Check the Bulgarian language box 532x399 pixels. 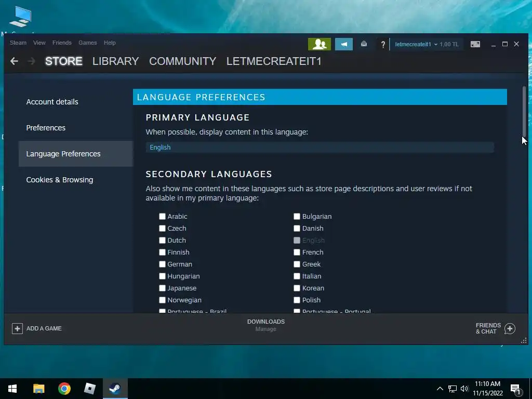click(297, 217)
